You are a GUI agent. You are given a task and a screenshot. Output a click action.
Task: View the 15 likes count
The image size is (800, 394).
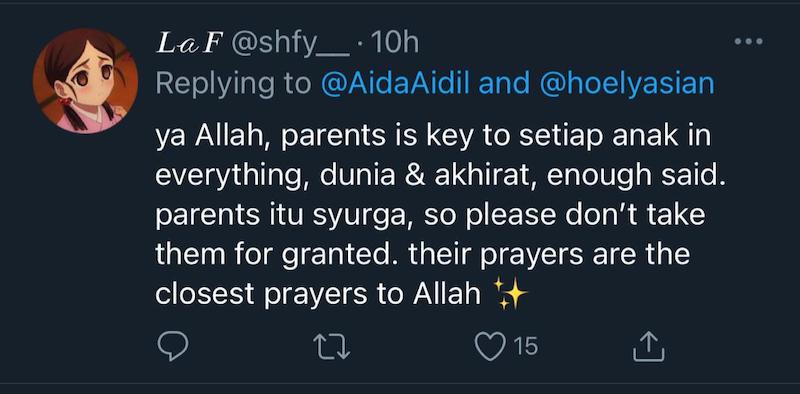click(x=525, y=347)
